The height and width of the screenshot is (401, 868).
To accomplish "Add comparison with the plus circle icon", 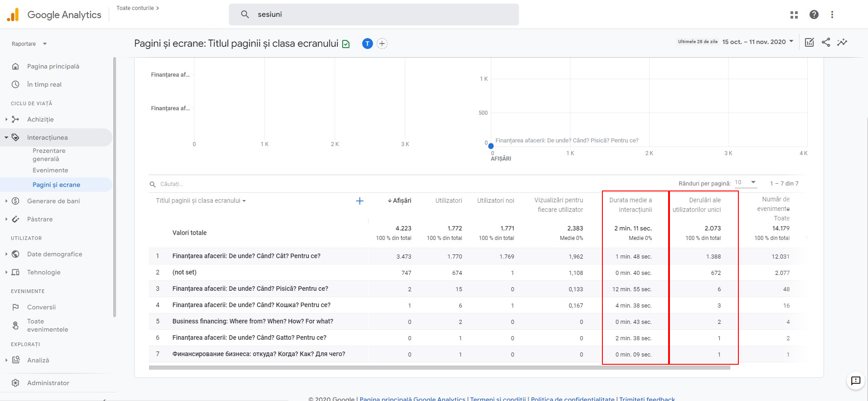I will point(382,44).
